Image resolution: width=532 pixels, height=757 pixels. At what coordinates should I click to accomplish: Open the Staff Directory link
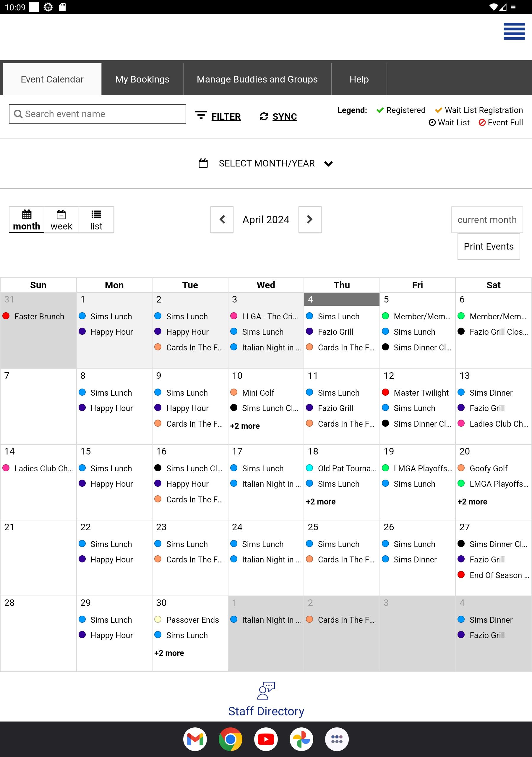click(x=266, y=711)
